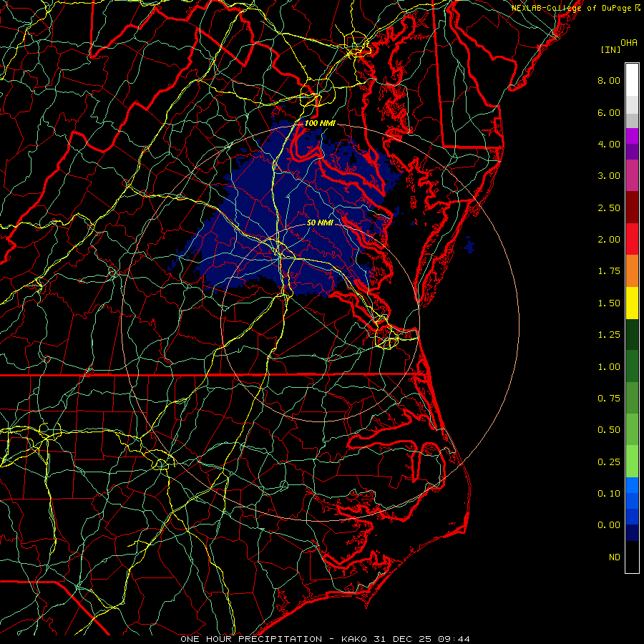Select the 1.00 legend value label
The height and width of the screenshot is (644, 644).
point(609,367)
